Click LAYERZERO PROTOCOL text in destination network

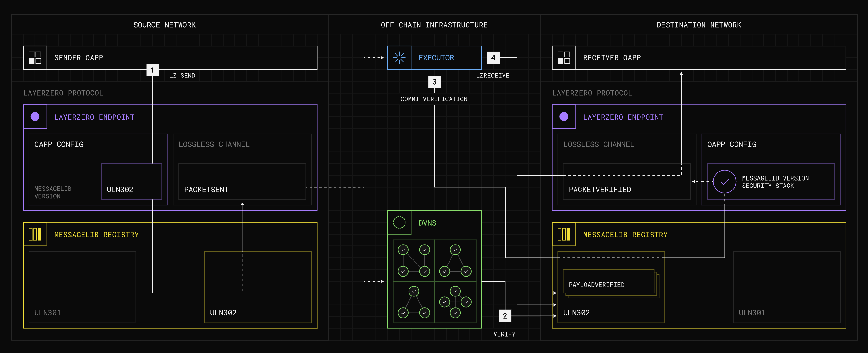pyautogui.click(x=592, y=93)
